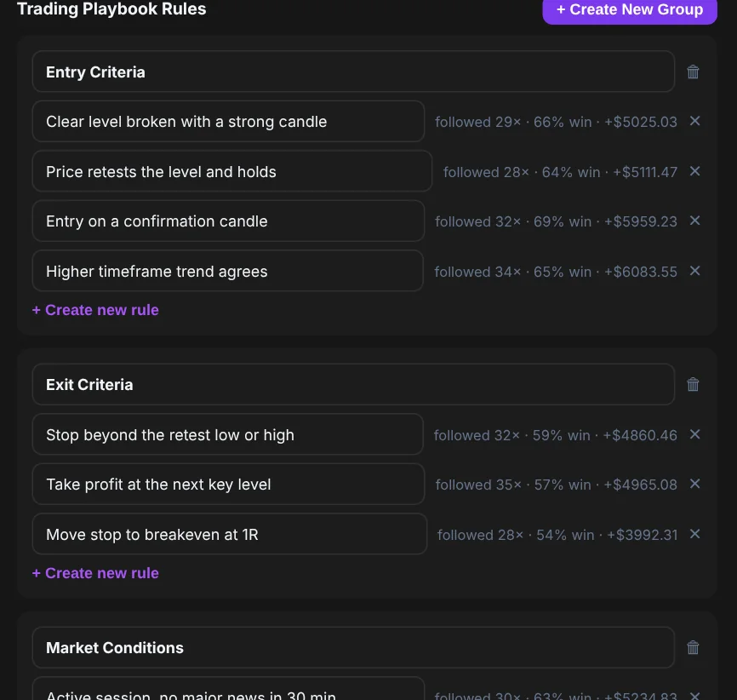737x700 pixels.
Task: Delete the Exit Criteria group via trash icon
Action: pos(693,384)
